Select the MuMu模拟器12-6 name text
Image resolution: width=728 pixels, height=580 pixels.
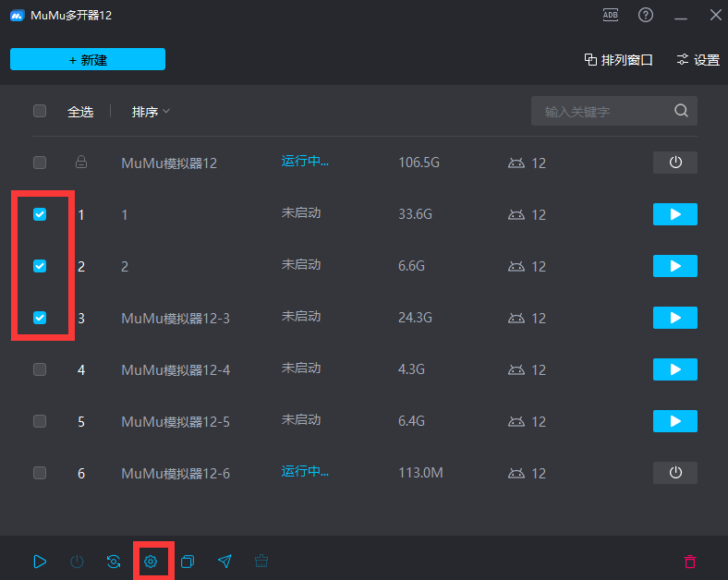click(176, 474)
